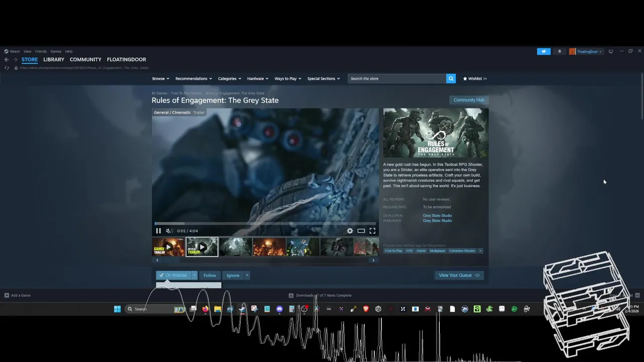Open the Special Sections dropdown
This screenshot has height=362, width=644.
[x=324, y=78]
